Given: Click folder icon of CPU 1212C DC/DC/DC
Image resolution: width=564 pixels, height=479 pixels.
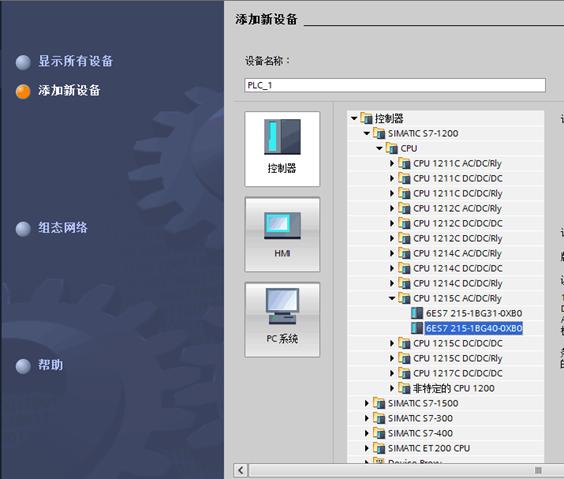Looking at the screenshot, I should click(404, 223).
